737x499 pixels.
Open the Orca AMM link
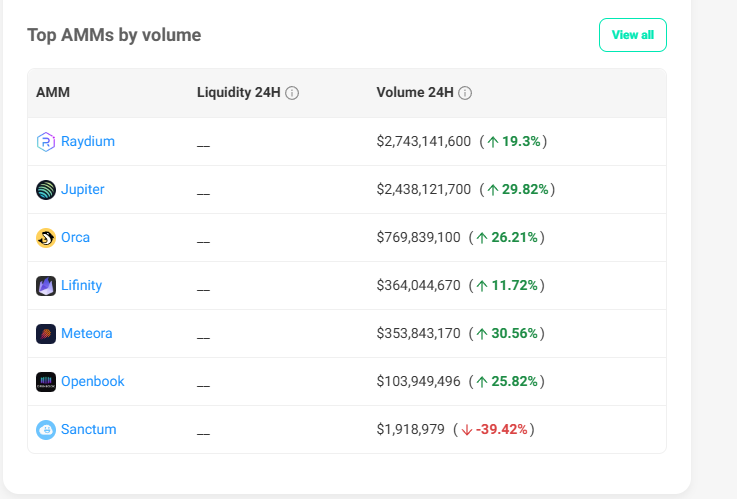(75, 237)
